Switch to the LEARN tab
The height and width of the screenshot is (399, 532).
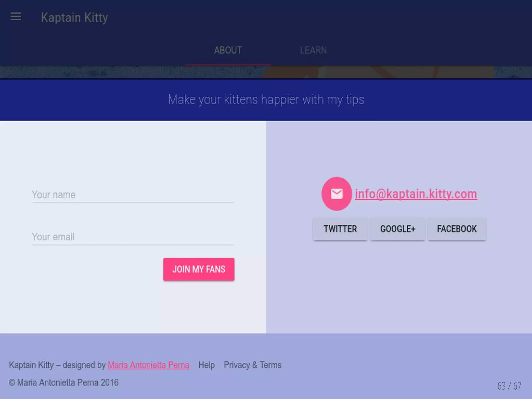click(x=313, y=50)
